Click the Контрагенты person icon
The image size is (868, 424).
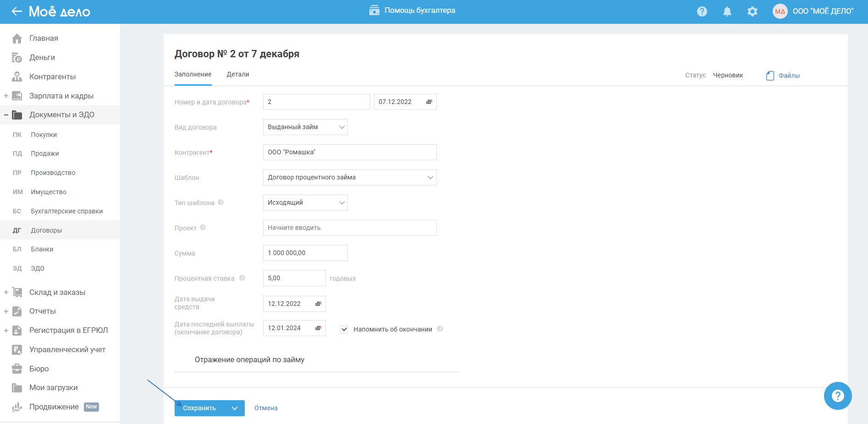[x=17, y=76]
